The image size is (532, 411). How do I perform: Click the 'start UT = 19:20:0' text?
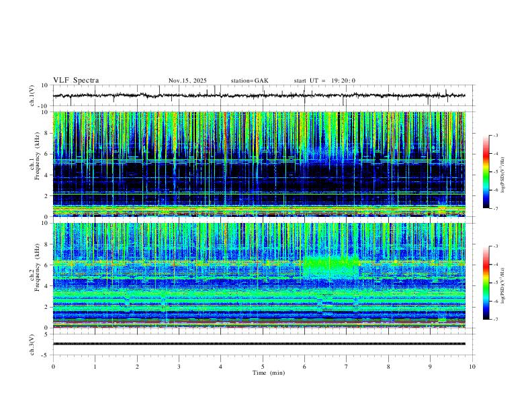(x=324, y=81)
